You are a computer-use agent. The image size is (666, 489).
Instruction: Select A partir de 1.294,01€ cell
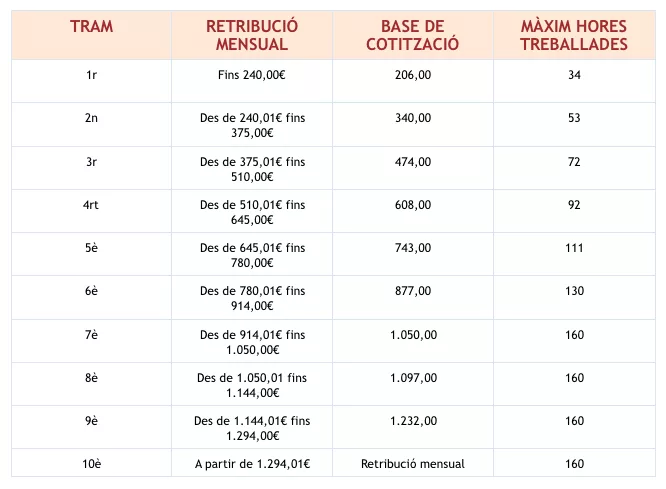tap(252, 464)
